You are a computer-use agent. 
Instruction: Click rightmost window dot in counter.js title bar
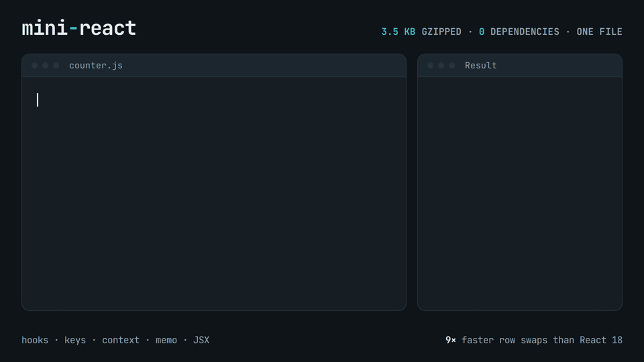(x=56, y=66)
